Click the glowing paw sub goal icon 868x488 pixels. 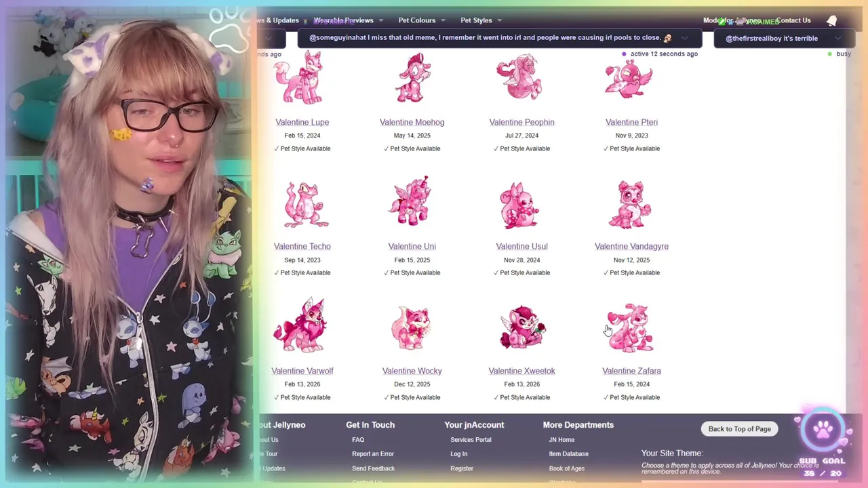point(823,429)
